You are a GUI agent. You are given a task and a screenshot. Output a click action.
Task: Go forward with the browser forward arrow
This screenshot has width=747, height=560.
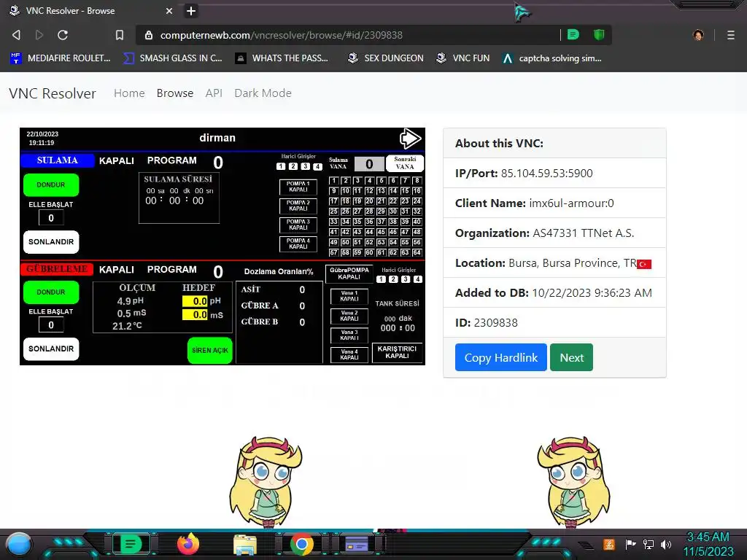pos(39,35)
